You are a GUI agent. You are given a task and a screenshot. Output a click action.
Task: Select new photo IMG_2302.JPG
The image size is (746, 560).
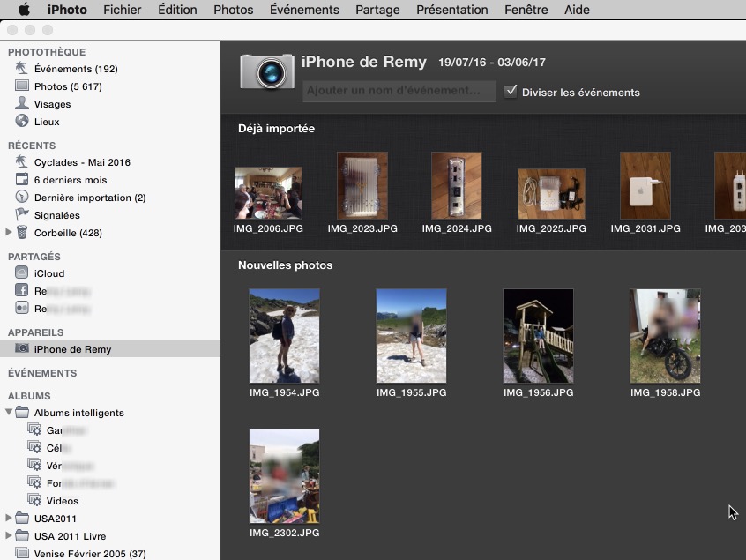point(285,476)
